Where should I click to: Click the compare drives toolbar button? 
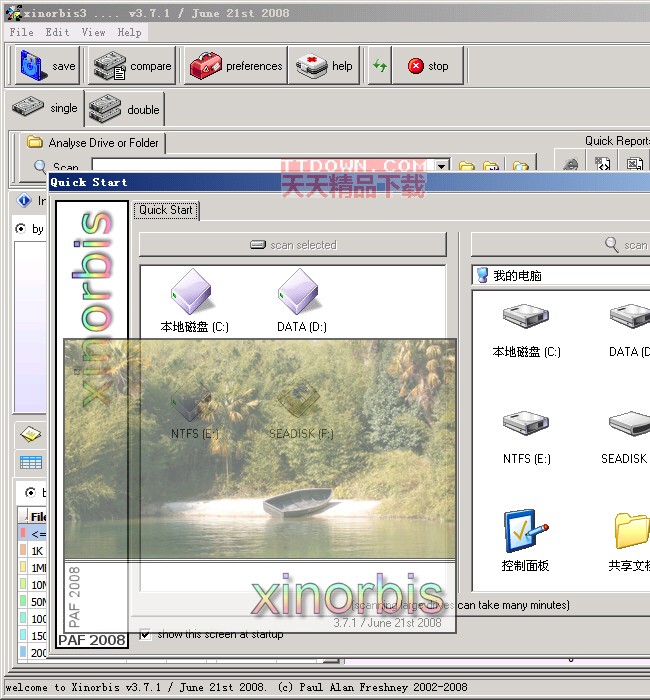tap(132, 66)
